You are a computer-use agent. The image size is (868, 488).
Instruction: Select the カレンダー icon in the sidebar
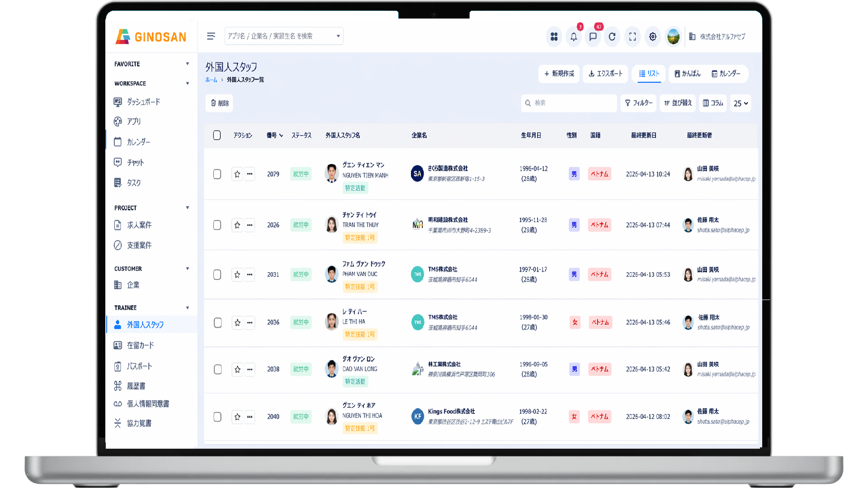click(x=118, y=141)
